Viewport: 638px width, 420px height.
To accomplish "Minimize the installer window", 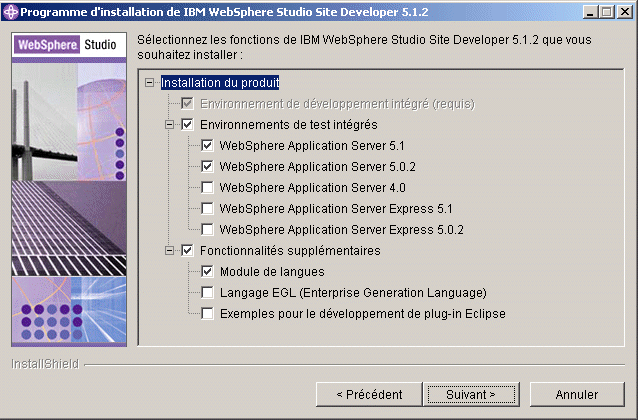I will (x=590, y=12).
